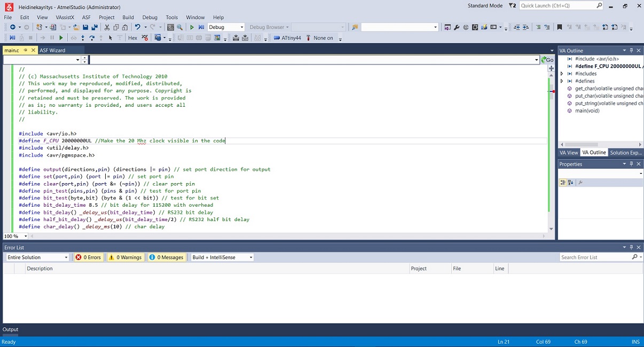Image resolution: width=644 pixels, height=347 pixels.
Task: Click the Navigate Backward arrow icon
Action: click(13, 27)
